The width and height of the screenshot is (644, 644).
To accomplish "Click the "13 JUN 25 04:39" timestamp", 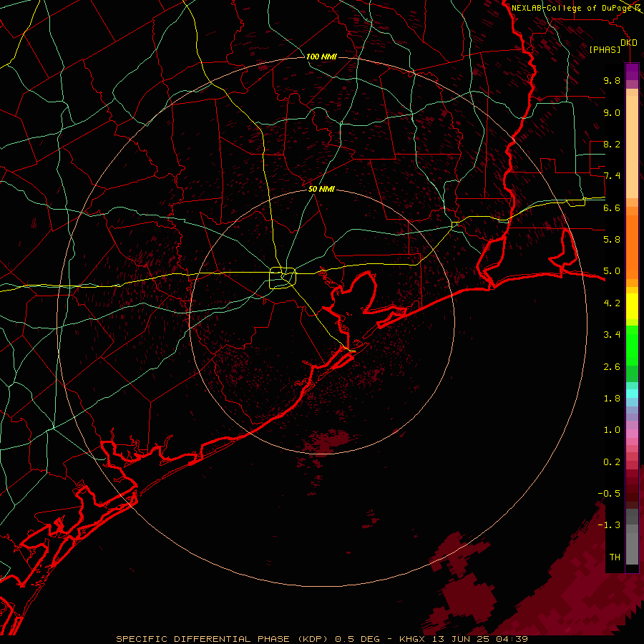I will click(x=479, y=639).
